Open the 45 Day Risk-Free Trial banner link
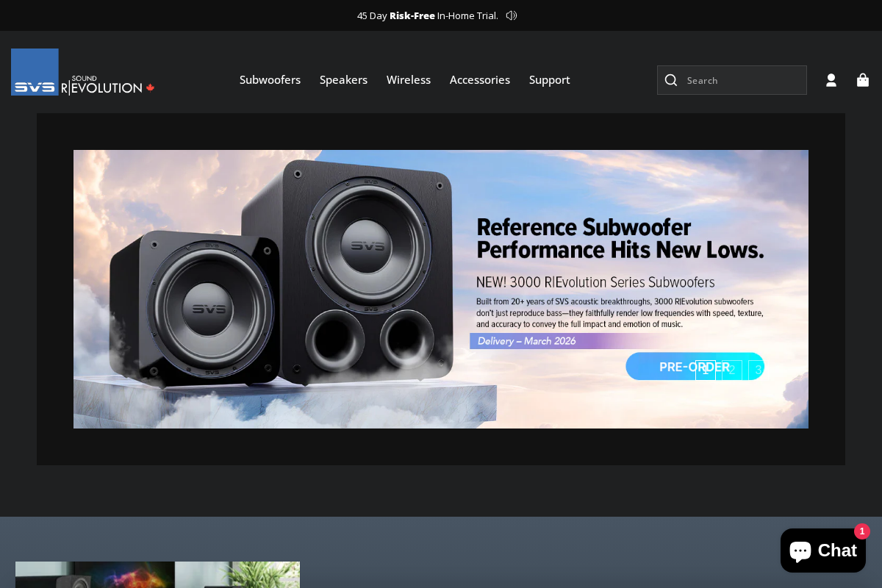Screen dimensions: 882x588 [426, 15]
